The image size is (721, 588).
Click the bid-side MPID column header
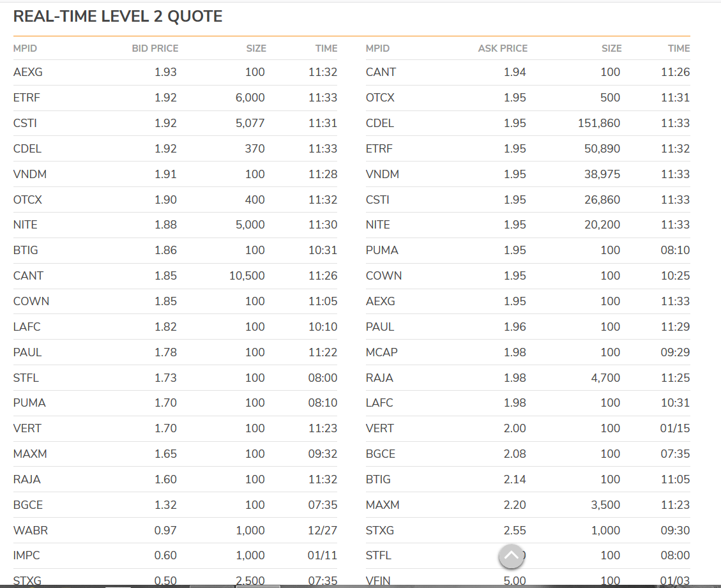click(26, 49)
